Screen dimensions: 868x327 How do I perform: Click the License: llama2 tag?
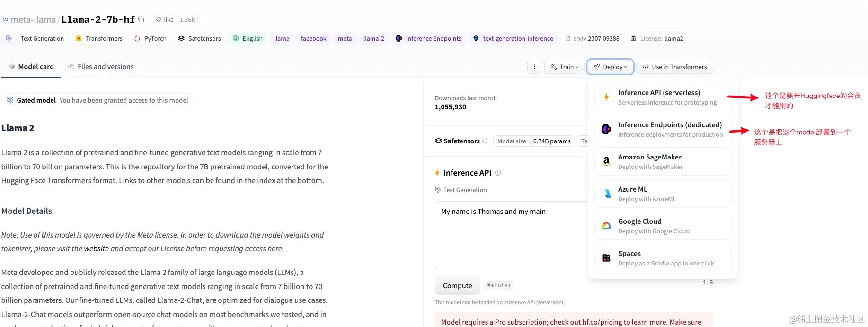(657, 38)
